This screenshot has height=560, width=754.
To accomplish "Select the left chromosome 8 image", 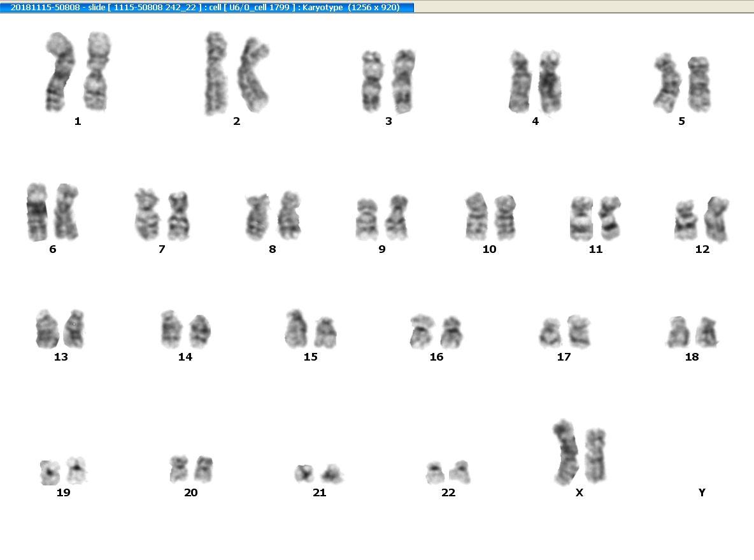I will 257,217.
